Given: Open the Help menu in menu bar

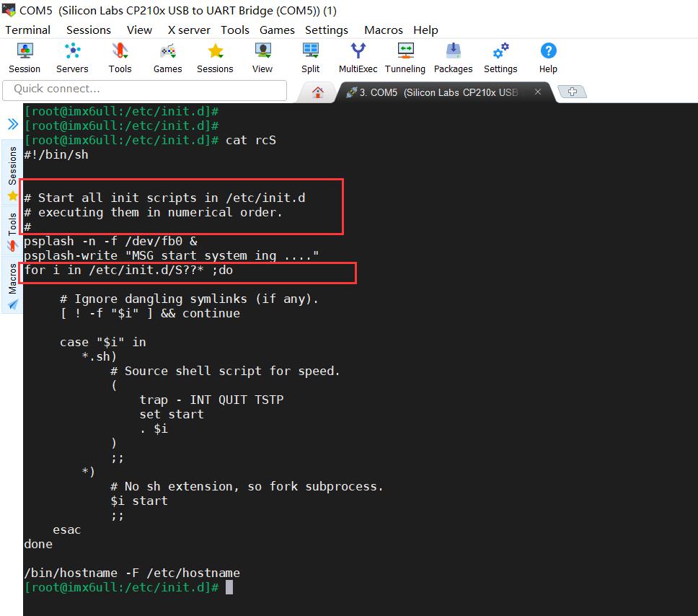Looking at the screenshot, I should pyautogui.click(x=425, y=30).
